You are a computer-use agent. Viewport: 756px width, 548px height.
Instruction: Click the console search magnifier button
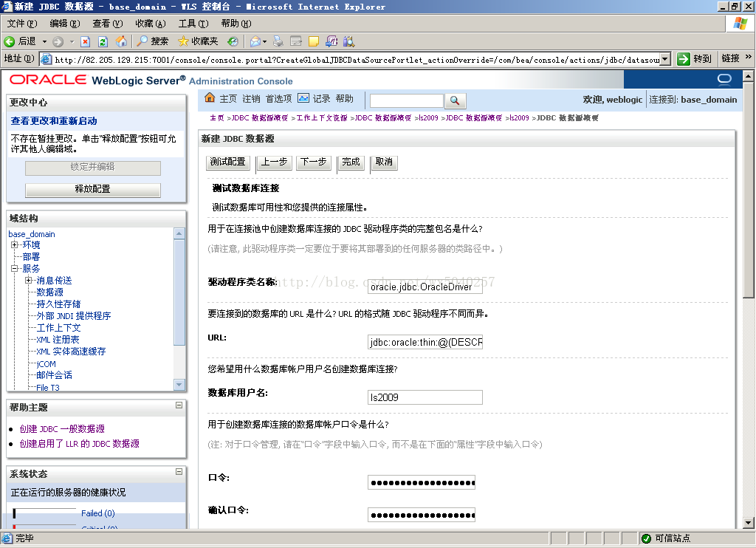[x=456, y=100]
